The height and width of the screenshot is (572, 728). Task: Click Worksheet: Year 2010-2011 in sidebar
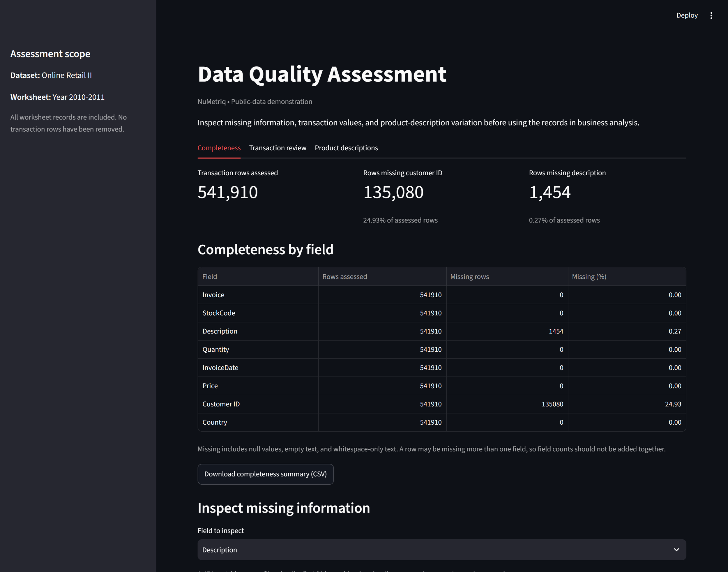(57, 97)
